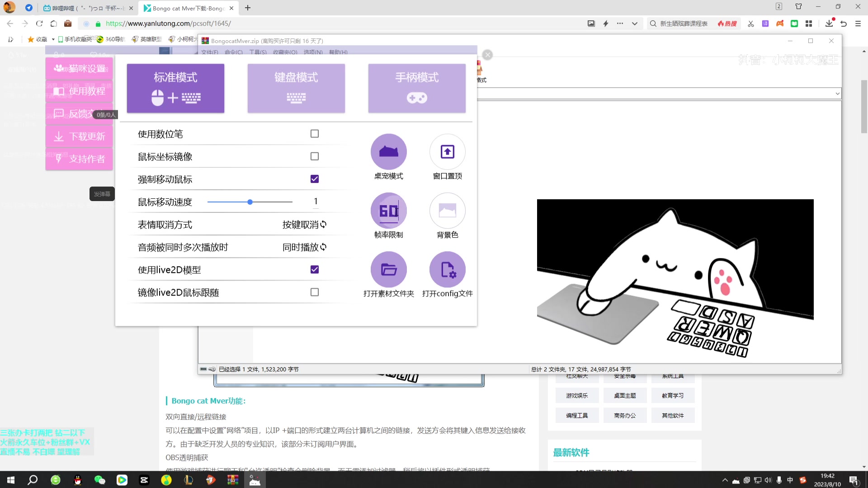Uncheck 使用live2D模型 checkbox
Screen dimensions: 868x488
315,269
